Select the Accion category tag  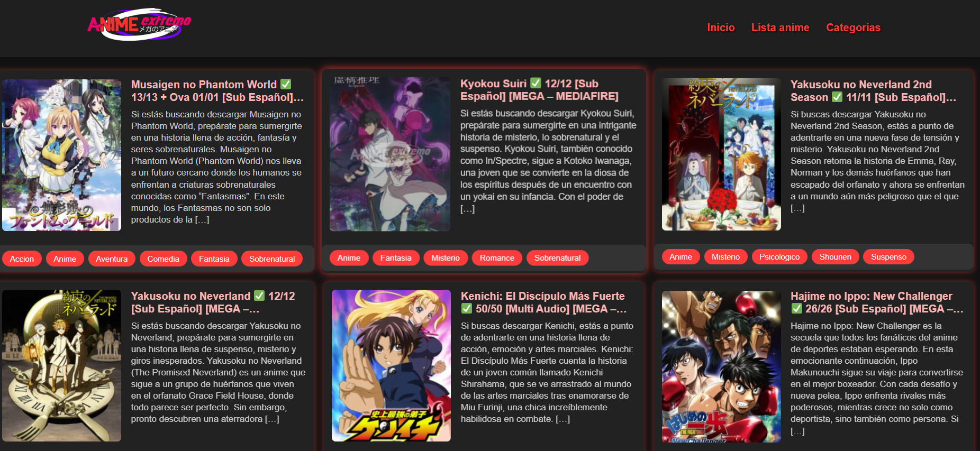coord(22,259)
